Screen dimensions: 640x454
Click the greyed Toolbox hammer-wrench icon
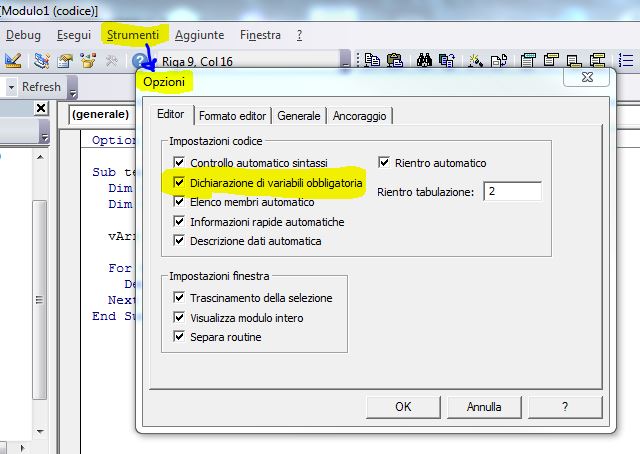pyautogui.click(x=111, y=61)
